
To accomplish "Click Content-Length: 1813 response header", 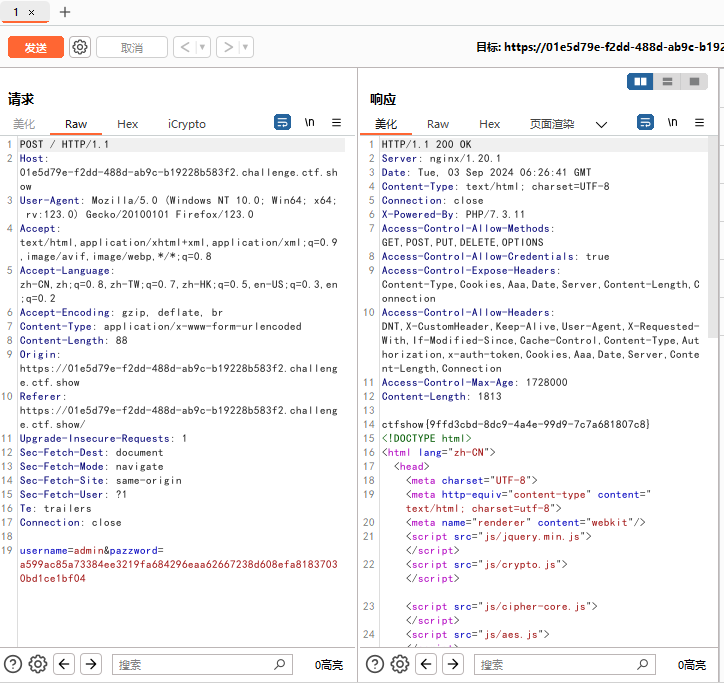I will tap(441, 396).
